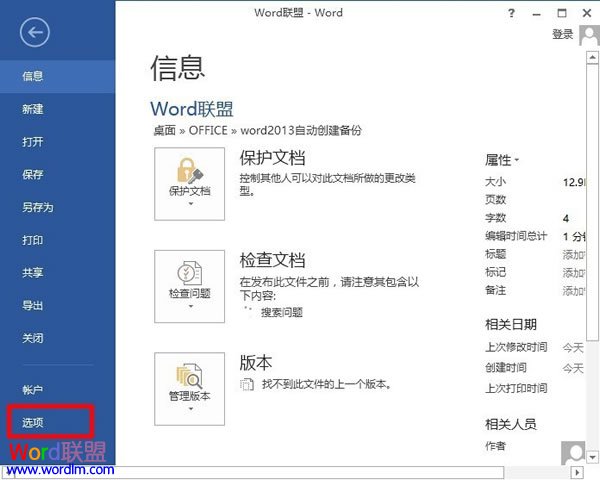Click the horizontal scrollbar right arrow

pos(577,471)
